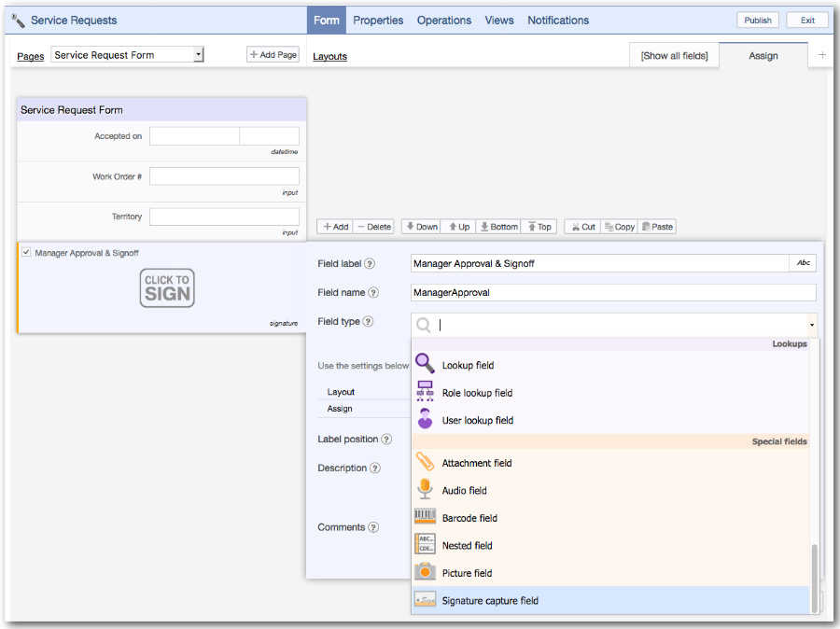Select the Layout settings row
This screenshot has width=840, height=629.
[x=364, y=392]
